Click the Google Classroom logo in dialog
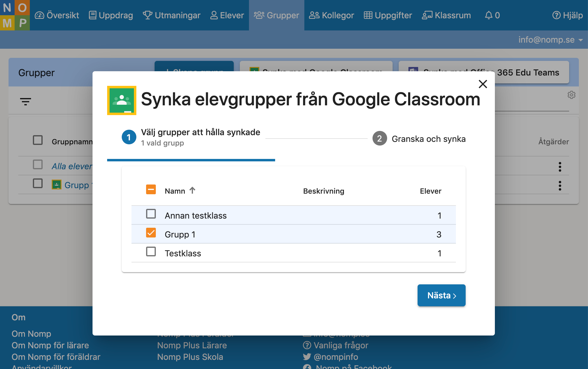Image resolution: width=588 pixels, height=369 pixels. click(122, 100)
